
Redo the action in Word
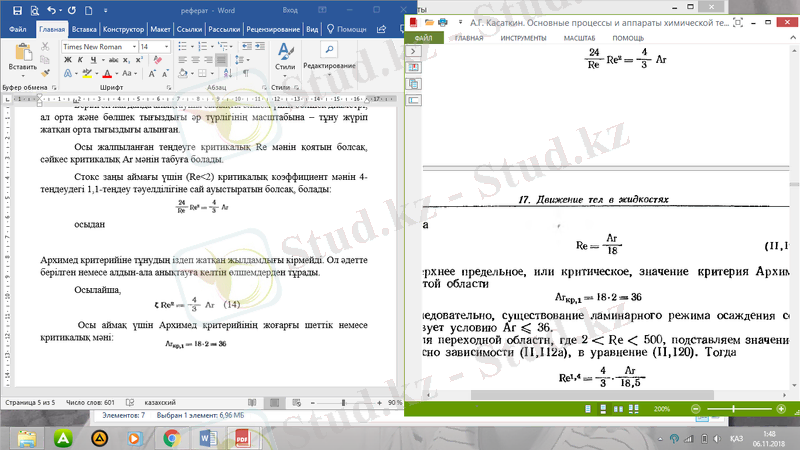coord(72,10)
